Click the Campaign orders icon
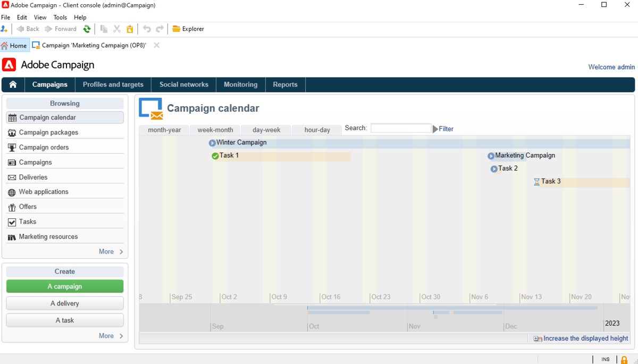Screen dimensions: 638x364 tap(12, 147)
